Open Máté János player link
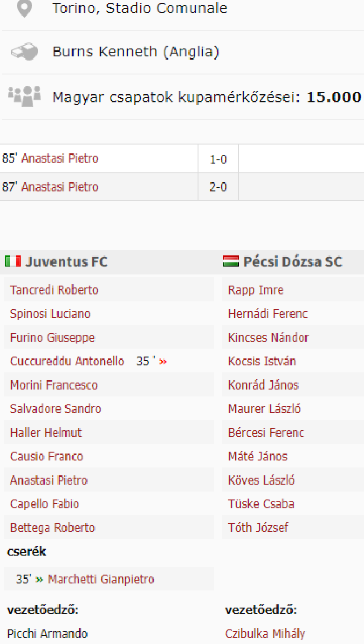Screen dimensions: 364x644 (x=258, y=457)
